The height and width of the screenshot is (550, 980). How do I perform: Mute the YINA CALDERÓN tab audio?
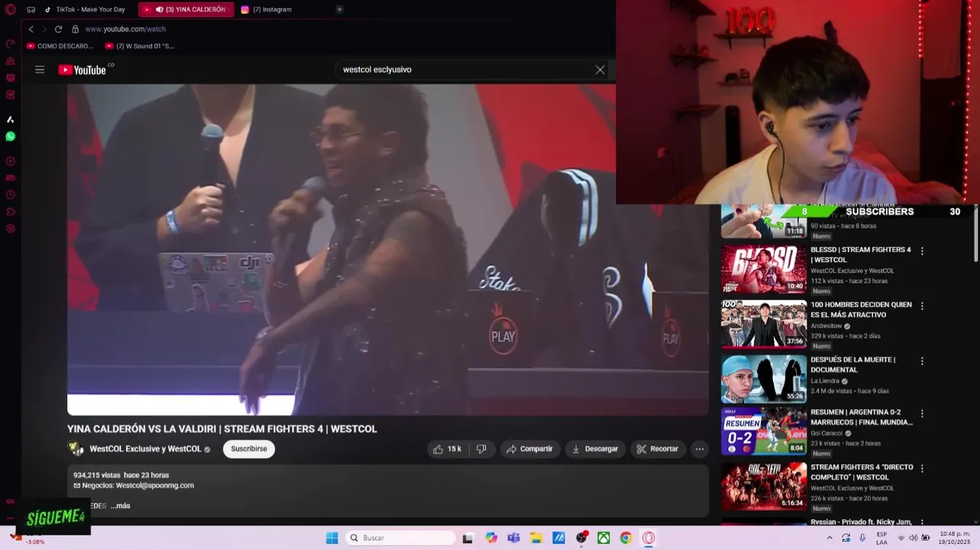click(160, 10)
